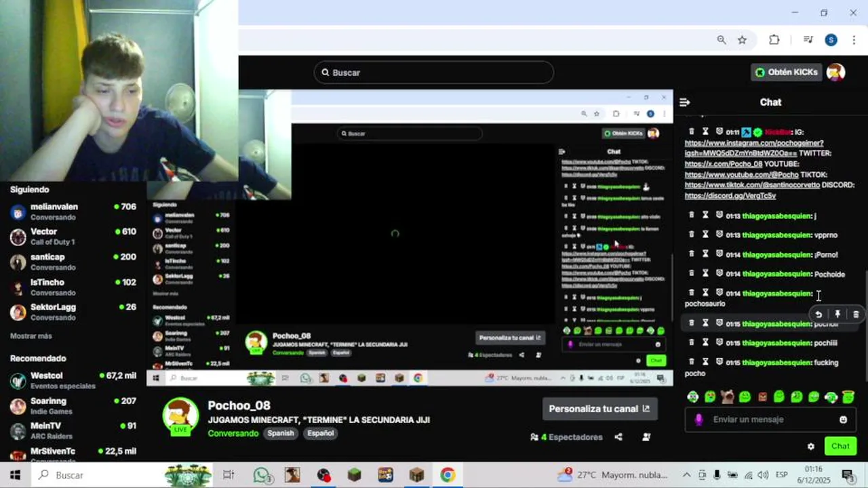Open the Chrome profile S avatar
This screenshot has width=868, height=488.
click(x=831, y=40)
